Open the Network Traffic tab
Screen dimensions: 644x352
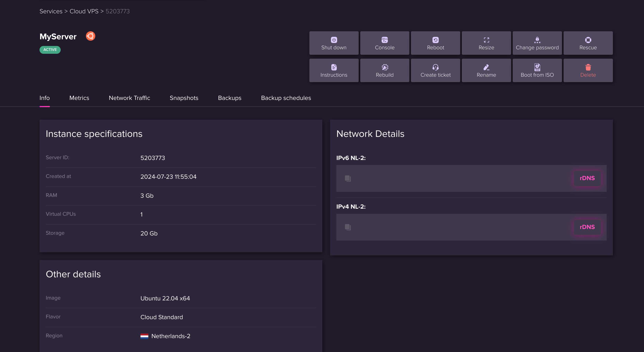[129, 98]
